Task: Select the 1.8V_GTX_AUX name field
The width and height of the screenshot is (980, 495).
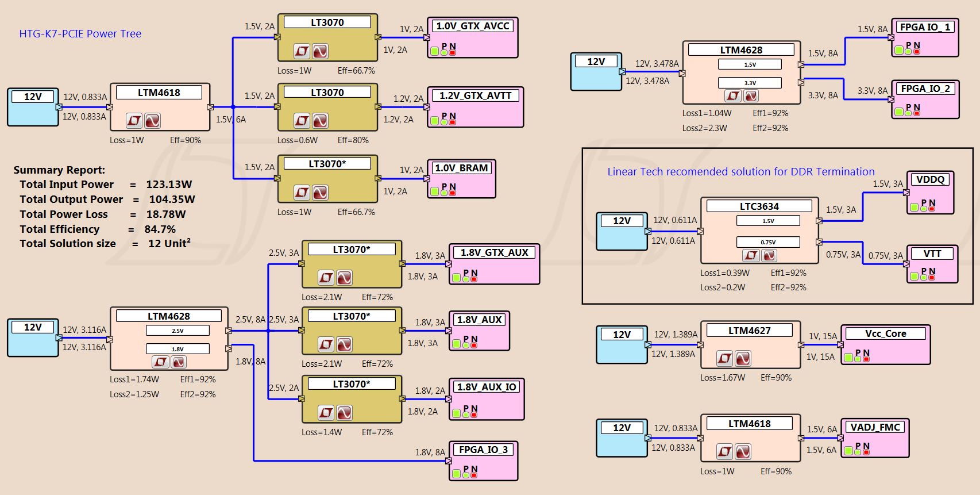Action: pos(494,252)
